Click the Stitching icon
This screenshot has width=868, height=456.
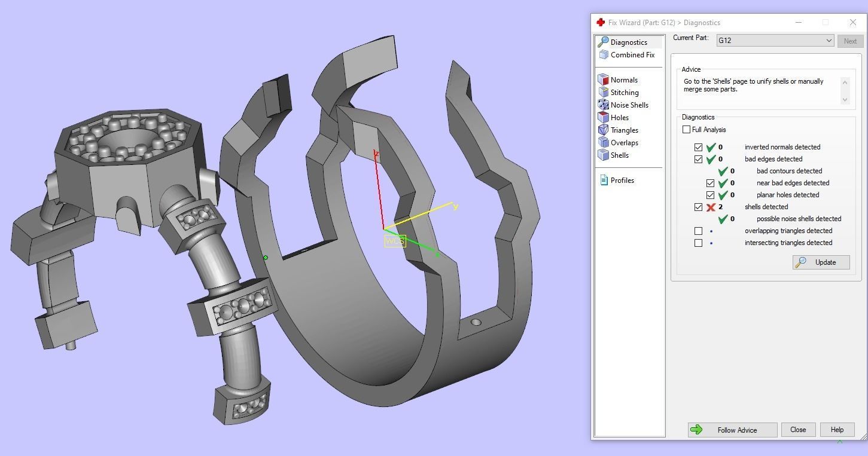603,92
